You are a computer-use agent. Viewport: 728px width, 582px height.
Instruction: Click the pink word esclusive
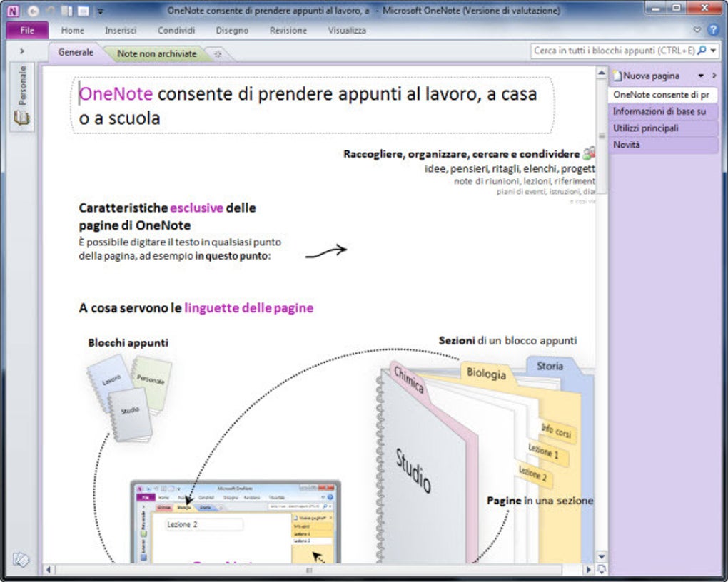point(196,208)
